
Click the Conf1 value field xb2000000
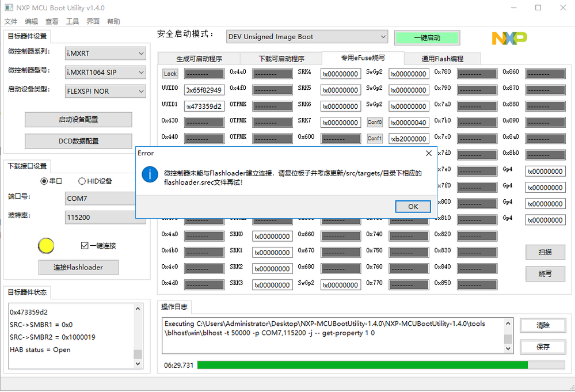pyautogui.click(x=409, y=139)
